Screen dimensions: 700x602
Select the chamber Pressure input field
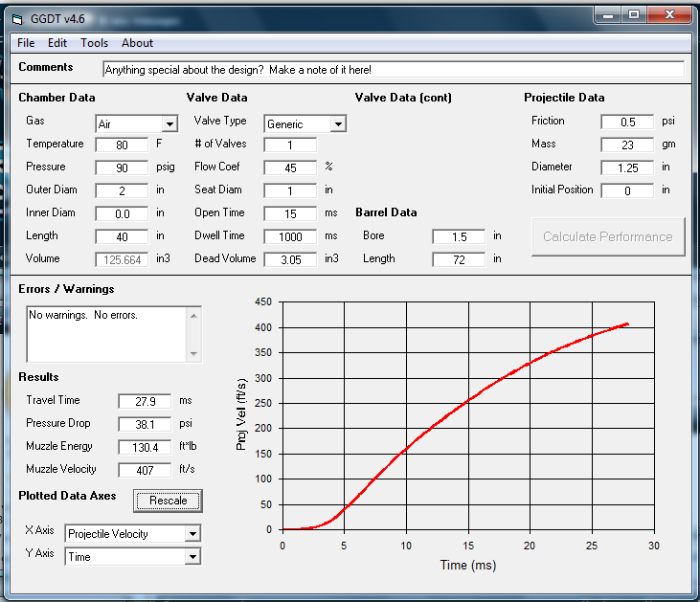tap(122, 167)
